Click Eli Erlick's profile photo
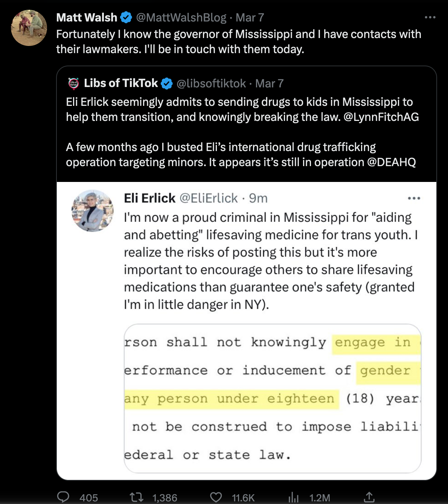Viewport: 448px width, 504px height. [93, 211]
